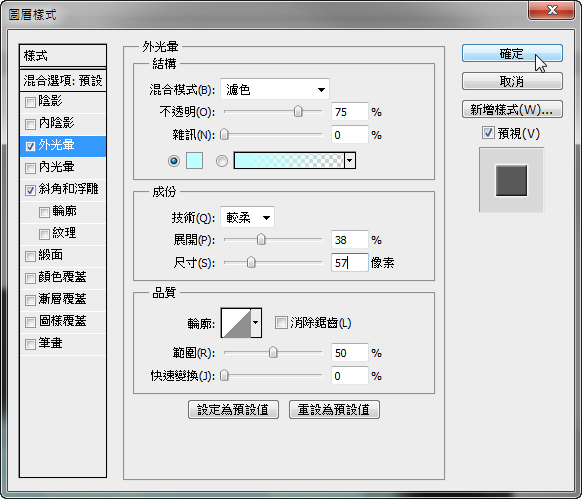Click the contour curve thumbnail

click(x=236, y=323)
